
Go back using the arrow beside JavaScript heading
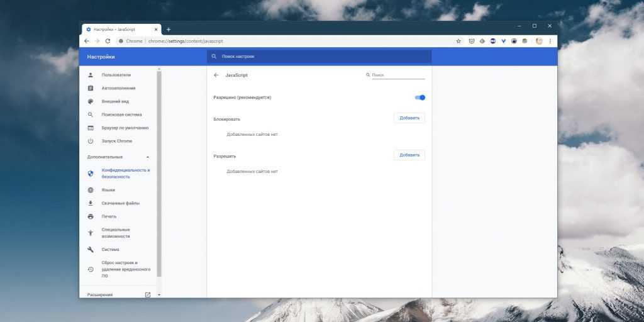click(x=216, y=75)
